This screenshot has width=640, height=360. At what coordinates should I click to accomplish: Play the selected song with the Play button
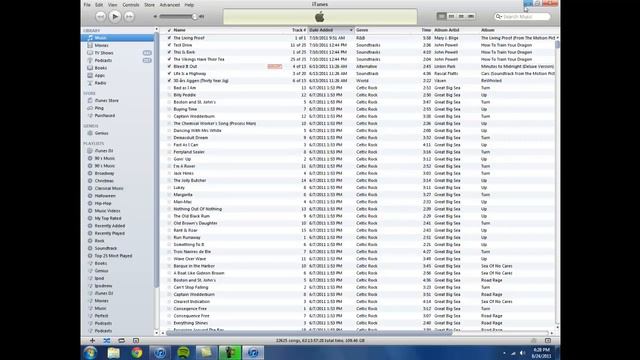coord(115,17)
